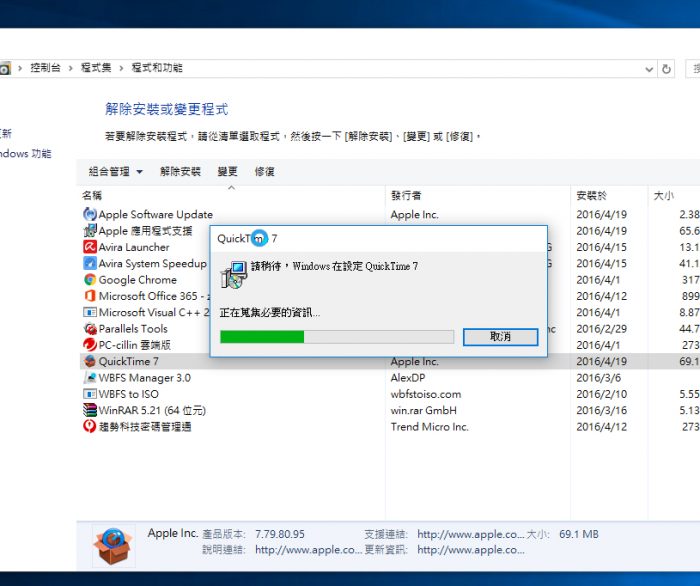The height and width of the screenshot is (586, 700).
Task: Expand the arrow after the Control Panel icon
Action: pyautogui.click(x=20, y=68)
